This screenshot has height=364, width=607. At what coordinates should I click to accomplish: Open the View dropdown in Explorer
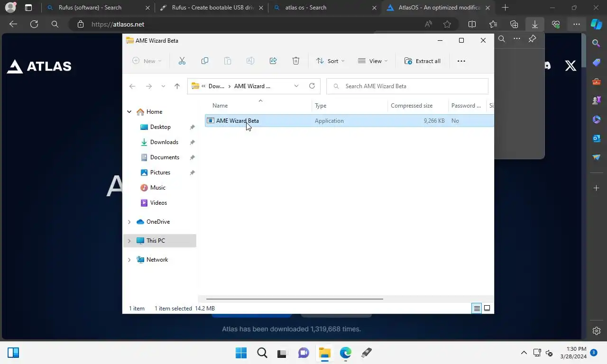pos(372,61)
